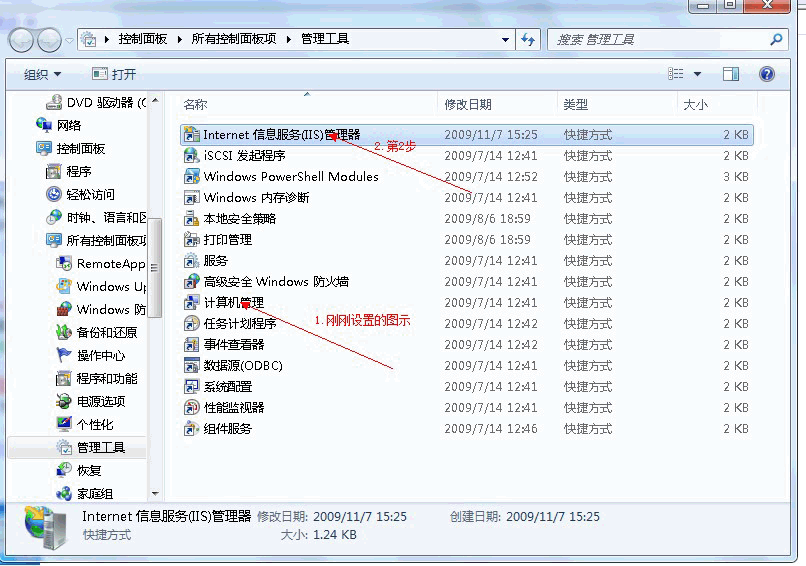Open Help with the blue question mark icon
806x566 pixels.
point(766,75)
